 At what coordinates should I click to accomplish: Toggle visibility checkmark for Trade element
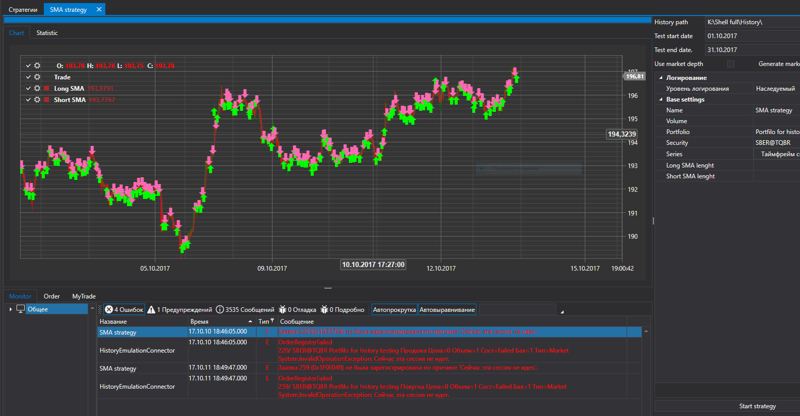[x=28, y=77]
